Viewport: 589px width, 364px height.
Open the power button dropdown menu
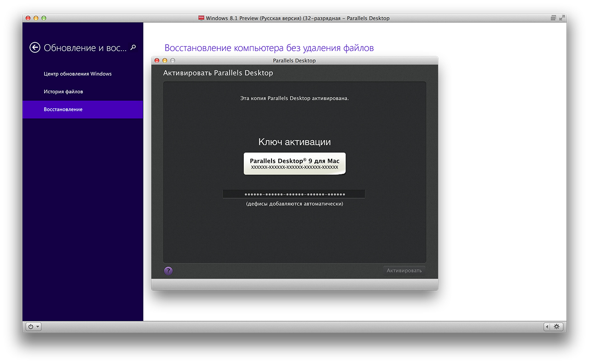pyautogui.click(x=33, y=326)
